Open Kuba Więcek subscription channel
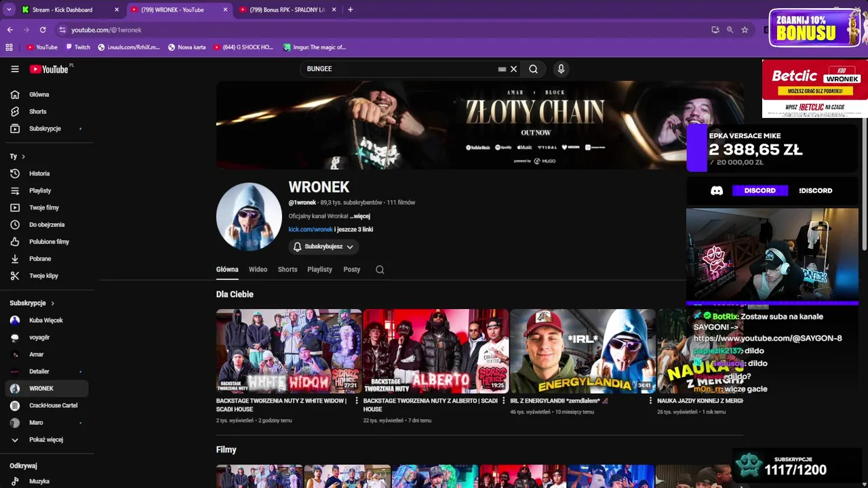The image size is (868, 488). click(x=45, y=320)
